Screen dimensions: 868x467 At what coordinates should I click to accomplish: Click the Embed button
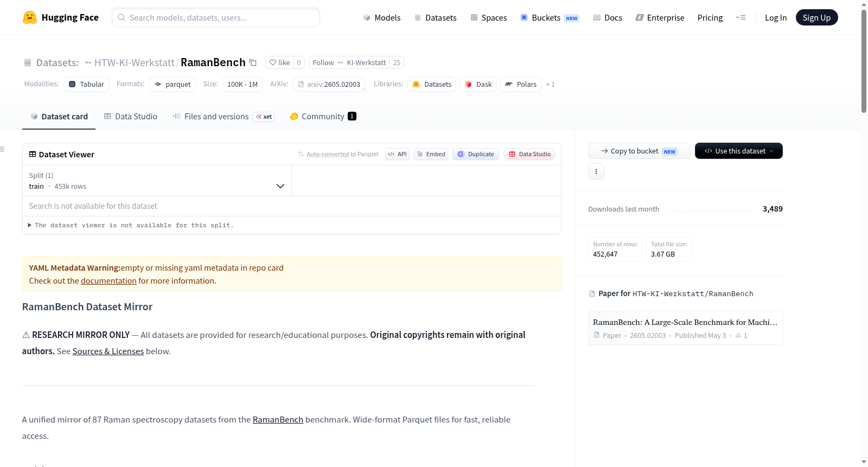click(431, 154)
